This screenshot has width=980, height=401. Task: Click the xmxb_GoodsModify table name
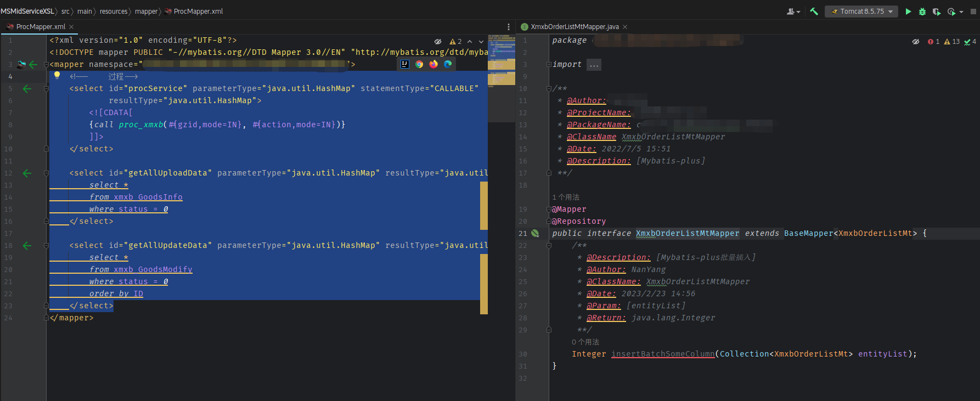tap(153, 269)
